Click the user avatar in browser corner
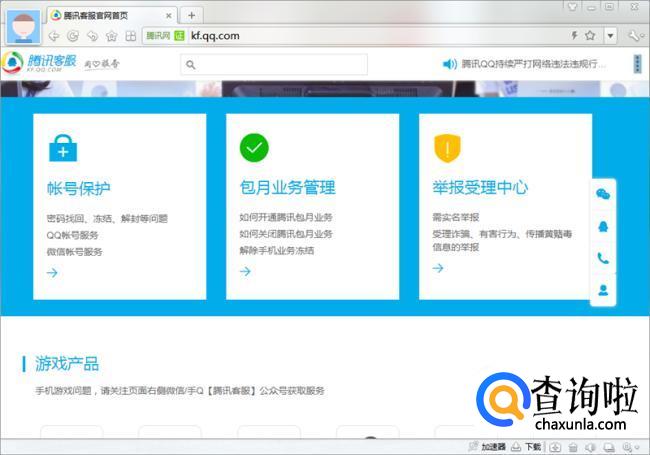Viewport: 650px width, 455px height. [23, 27]
